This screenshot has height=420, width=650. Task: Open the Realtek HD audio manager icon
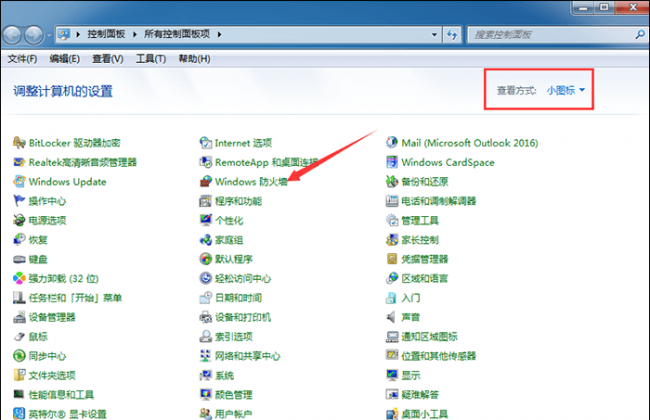[x=19, y=162]
